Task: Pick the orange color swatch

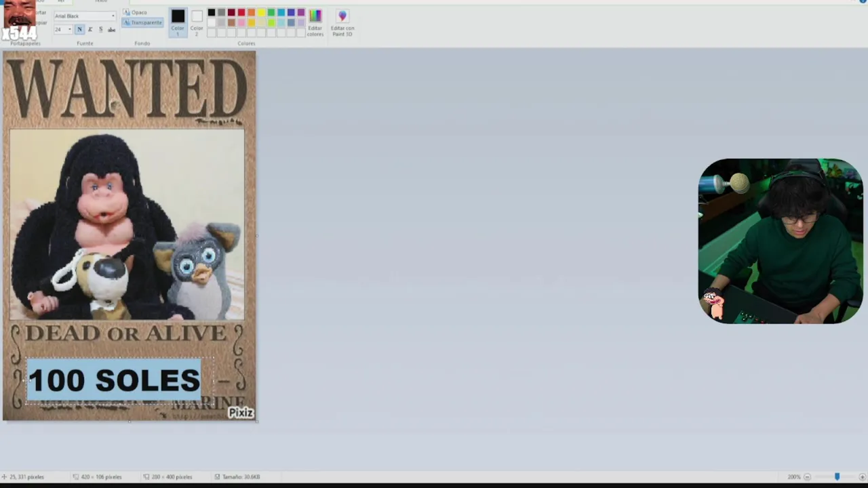Action: click(x=251, y=12)
